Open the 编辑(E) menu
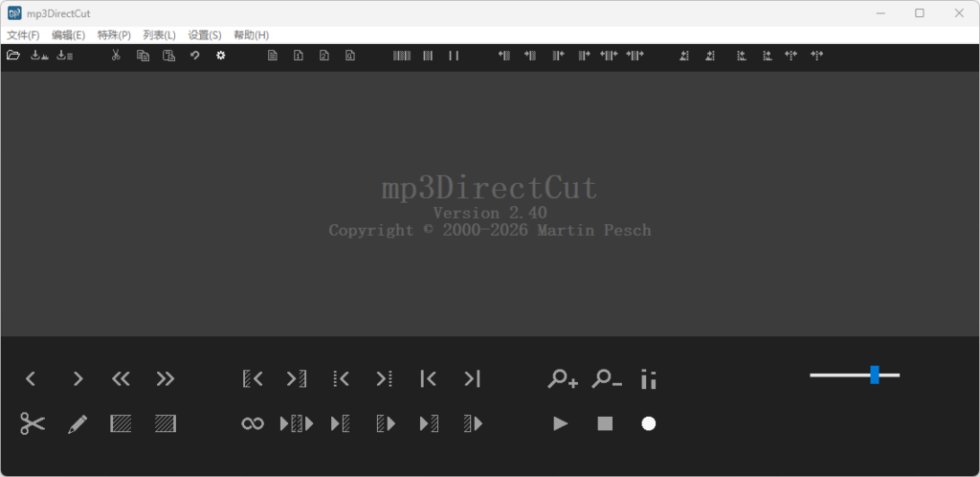The width and height of the screenshot is (980, 477). click(69, 35)
